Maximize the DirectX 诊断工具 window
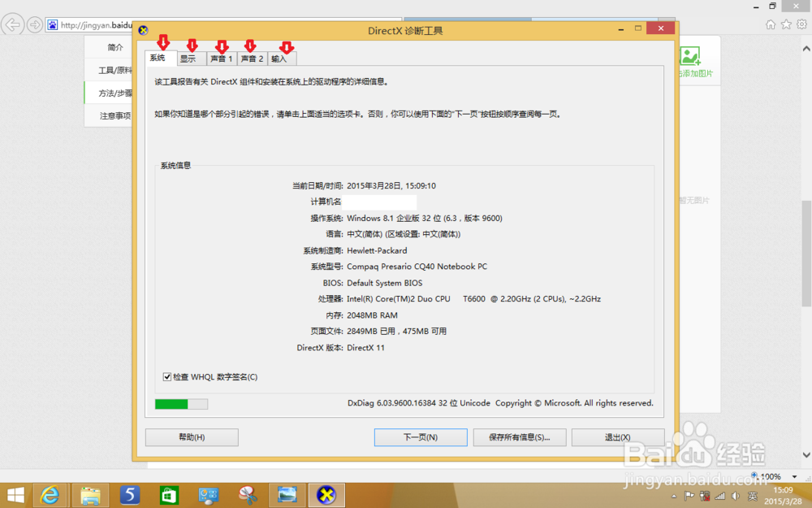The width and height of the screenshot is (812, 508). point(638,28)
